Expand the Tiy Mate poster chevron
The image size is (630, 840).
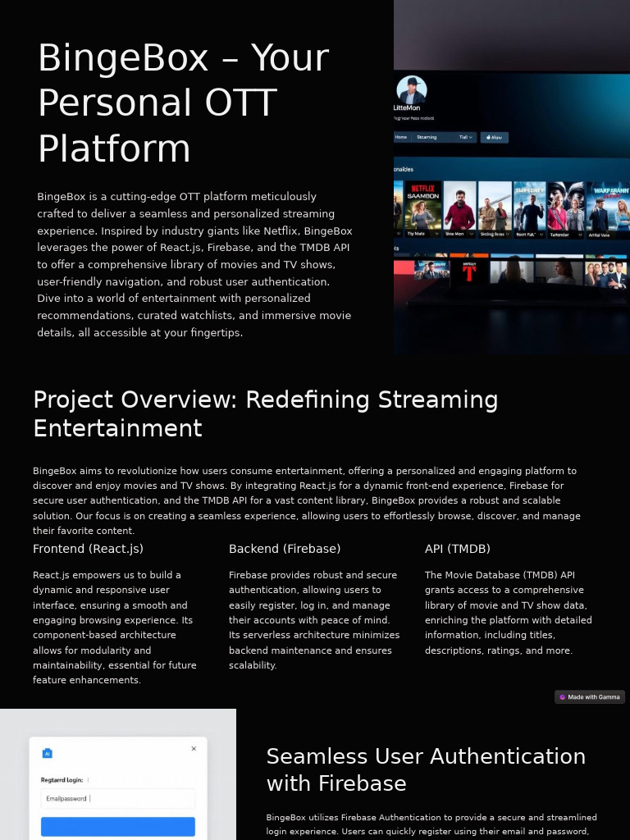(x=436, y=234)
